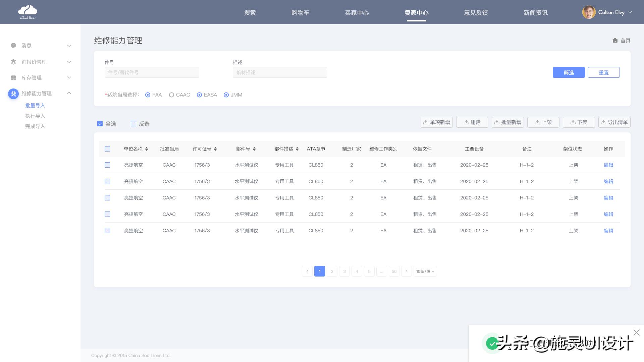Viewport: 644px width, 362px height.
Task: Click the 筛选 filter button
Action: tap(569, 72)
